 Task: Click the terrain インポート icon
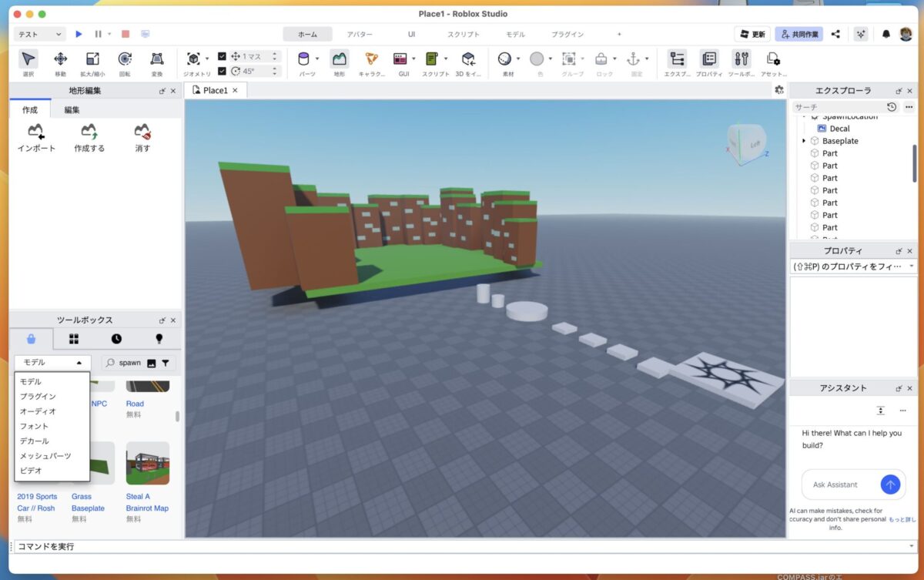(35, 132)
